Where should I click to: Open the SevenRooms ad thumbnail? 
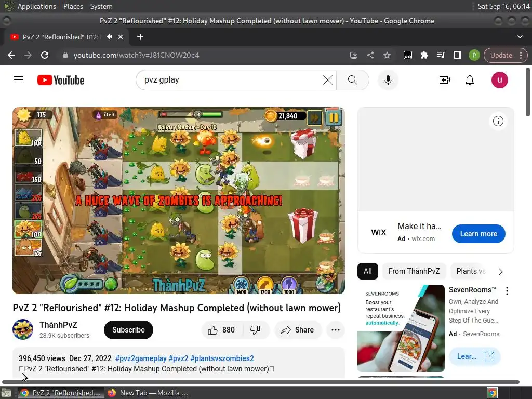pyautogui.click(x=401, y=328)
